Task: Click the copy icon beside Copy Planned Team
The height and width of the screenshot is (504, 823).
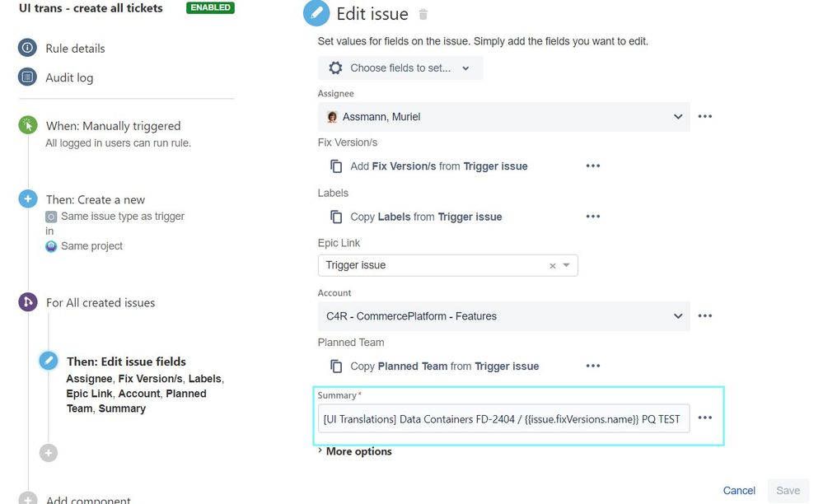Action: pos(335,366)
